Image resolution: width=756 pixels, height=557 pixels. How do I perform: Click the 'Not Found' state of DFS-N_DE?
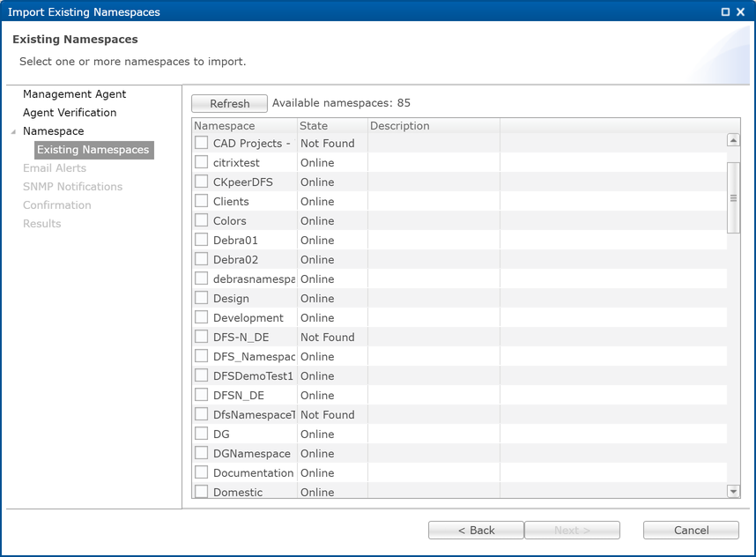pyautogui.click(x=328, y=337)
